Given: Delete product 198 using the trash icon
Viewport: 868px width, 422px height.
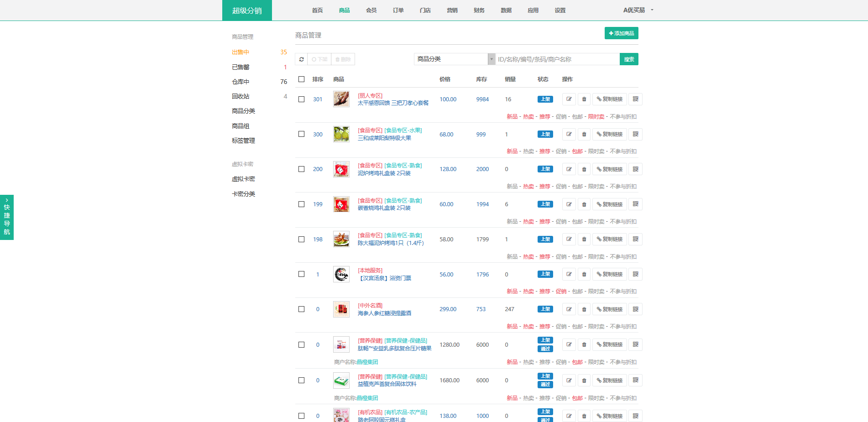Looking at the screenshot, I should point(584,239).
